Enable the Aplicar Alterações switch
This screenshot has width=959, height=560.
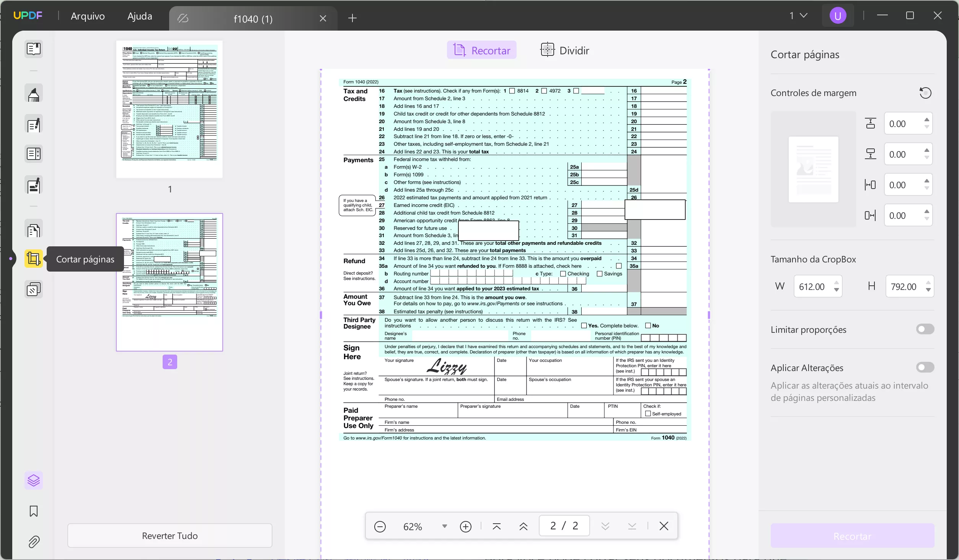(925, 368)
